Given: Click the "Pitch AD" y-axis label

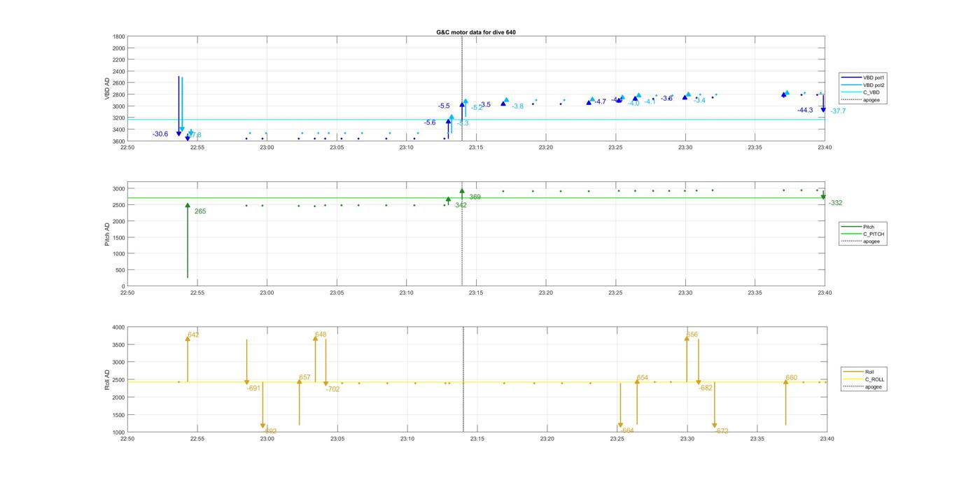Looking at the screenshot, I should point(108,234).
